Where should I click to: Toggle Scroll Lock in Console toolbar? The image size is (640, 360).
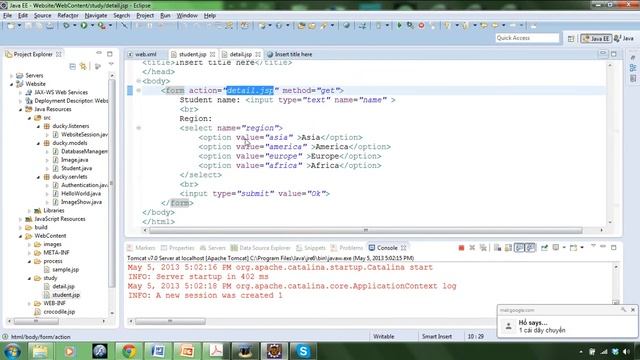(x=508, y=248)
